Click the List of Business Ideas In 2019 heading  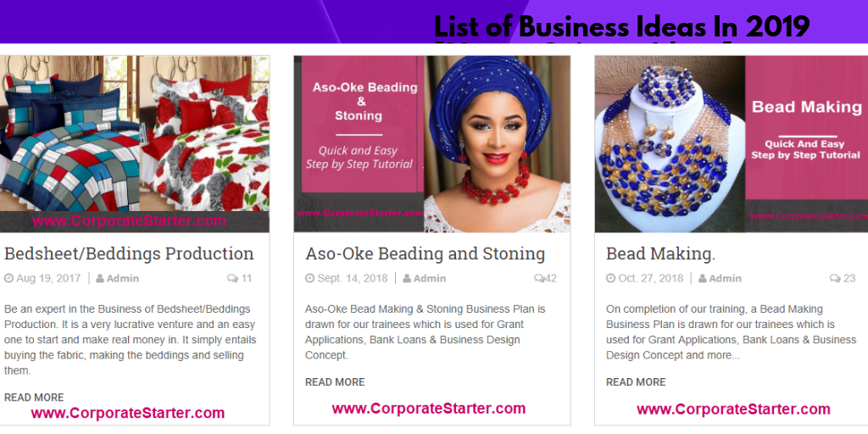[622, 27]
